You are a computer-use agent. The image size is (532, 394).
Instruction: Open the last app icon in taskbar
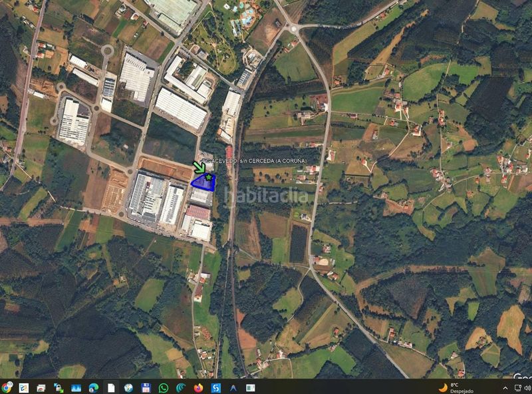click(251, 387)
